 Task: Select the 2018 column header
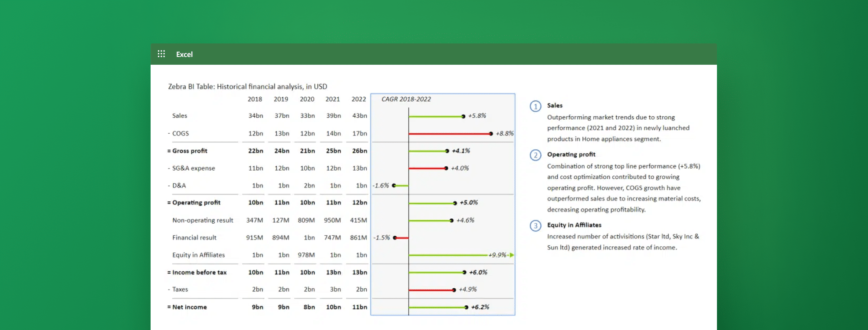pos(255,99)
